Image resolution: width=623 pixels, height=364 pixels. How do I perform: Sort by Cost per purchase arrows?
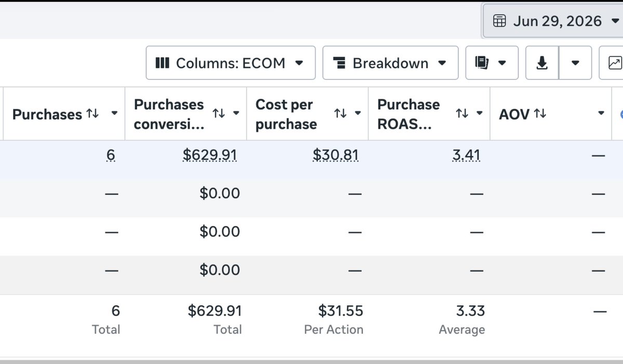tap(341, 113)
